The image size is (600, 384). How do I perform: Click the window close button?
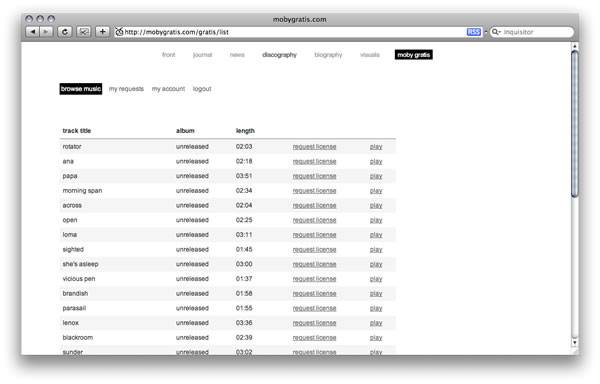[x=29, y=19]
